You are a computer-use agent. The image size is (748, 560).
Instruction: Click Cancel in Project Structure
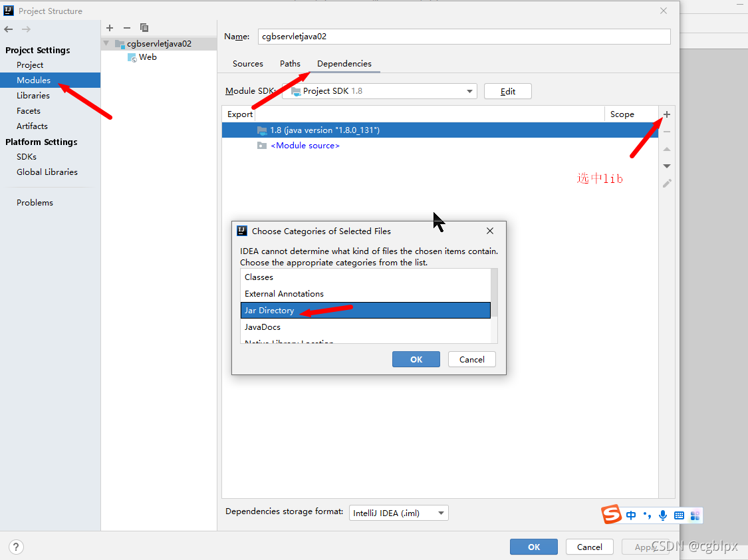click(590, 547)
